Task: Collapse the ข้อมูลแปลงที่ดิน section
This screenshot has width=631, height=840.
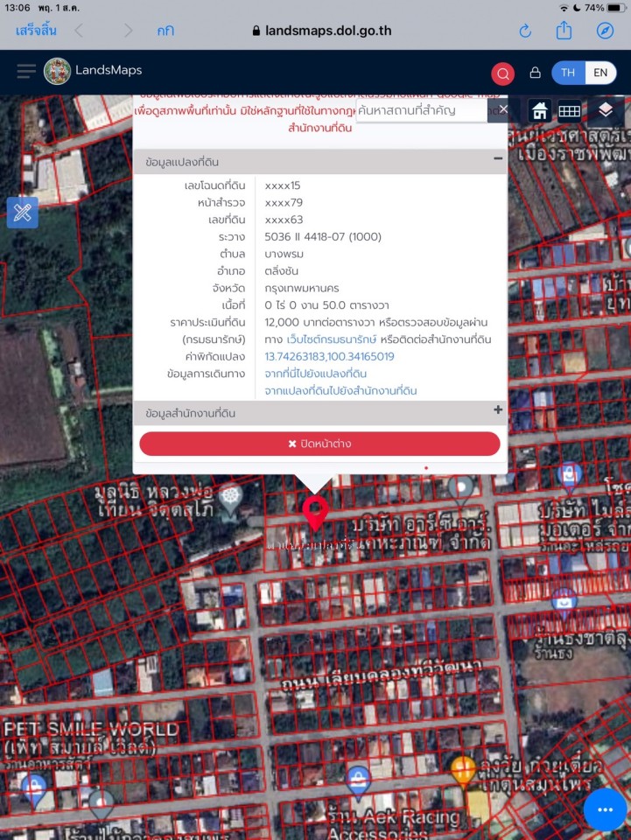Action: pos(498,158)
